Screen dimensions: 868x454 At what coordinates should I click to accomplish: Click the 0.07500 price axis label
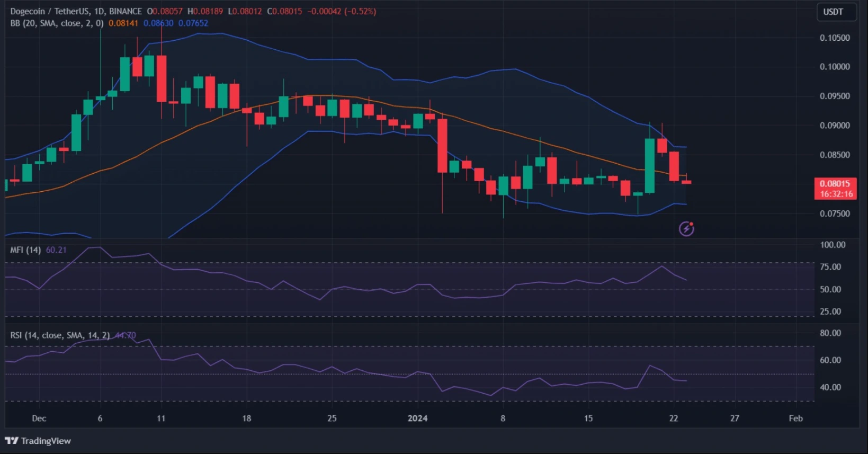[835, 213]
